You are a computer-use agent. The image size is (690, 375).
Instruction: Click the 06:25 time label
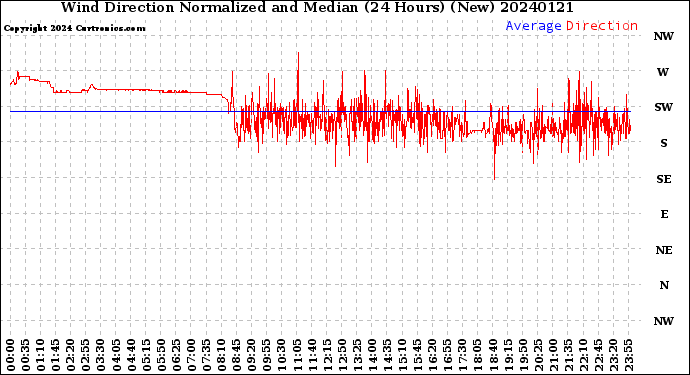coord(176,355)
